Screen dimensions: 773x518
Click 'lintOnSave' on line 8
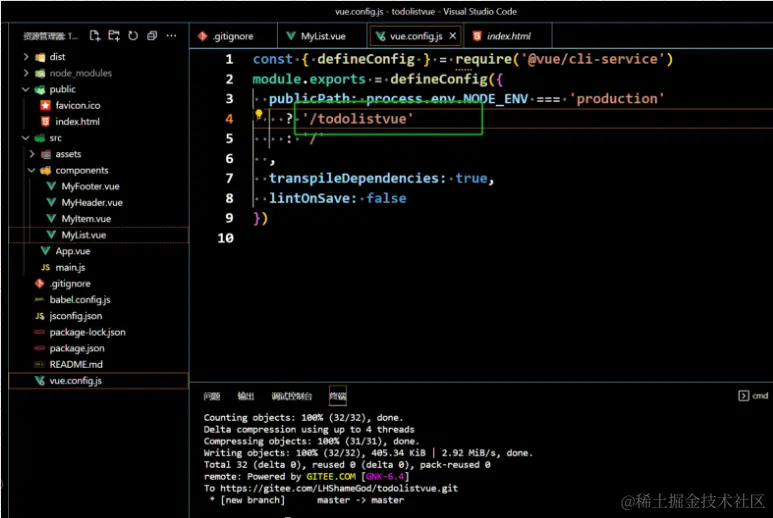[309, 198]
